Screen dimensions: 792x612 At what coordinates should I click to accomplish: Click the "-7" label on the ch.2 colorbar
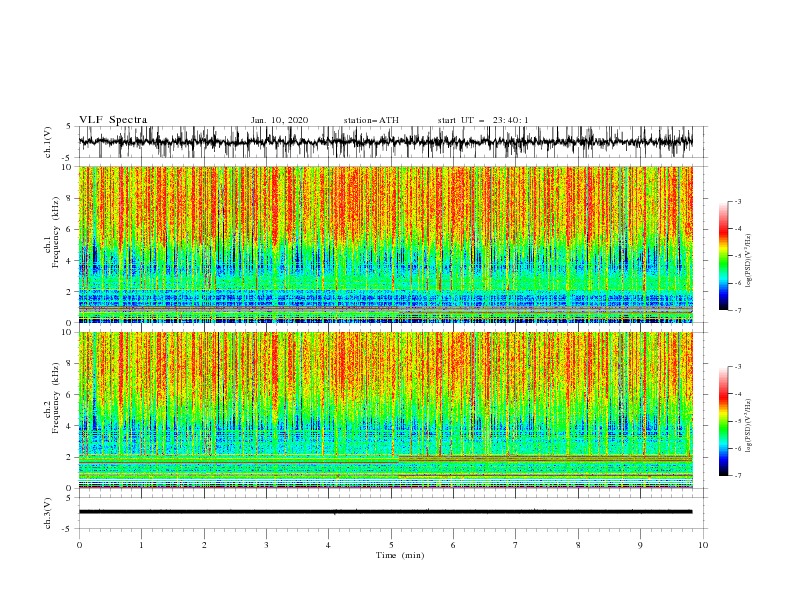pyautogui.click(x=738, y=475)
